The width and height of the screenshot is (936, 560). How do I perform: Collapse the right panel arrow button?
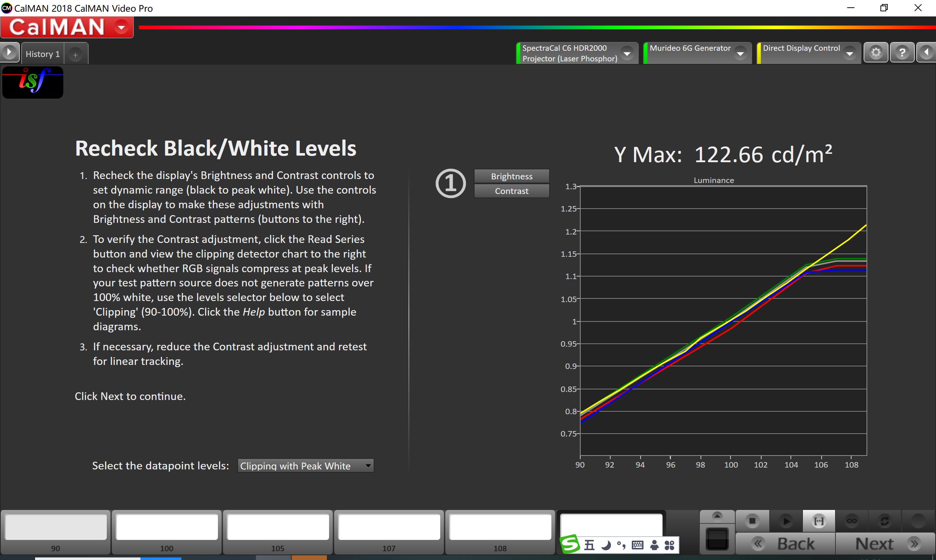(926, 53)
